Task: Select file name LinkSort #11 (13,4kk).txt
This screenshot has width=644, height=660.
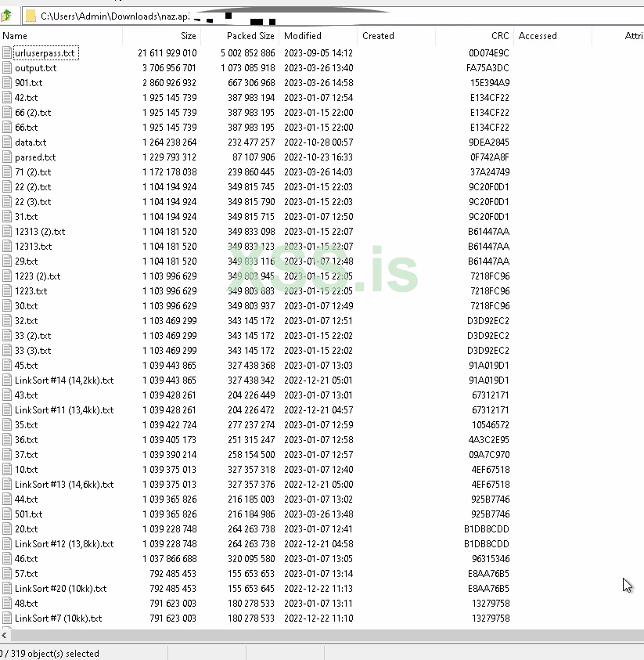Action: click(64, 410)
